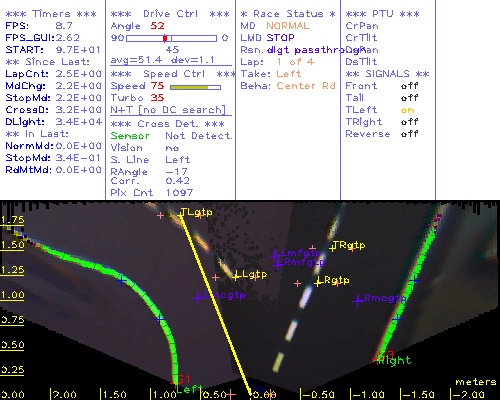This screenshot has width=500, height=400.
Task: Select the Race Status section header
Action: pos(288,14)
